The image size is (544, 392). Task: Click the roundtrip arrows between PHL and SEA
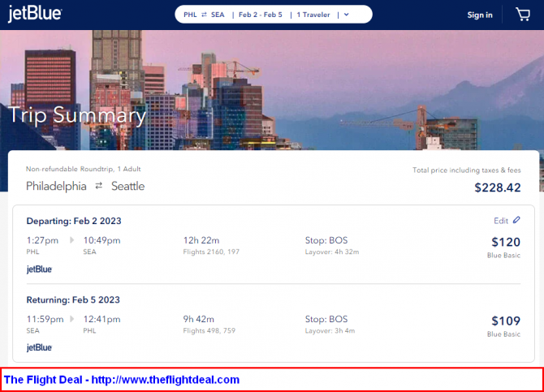coord(204,15)
